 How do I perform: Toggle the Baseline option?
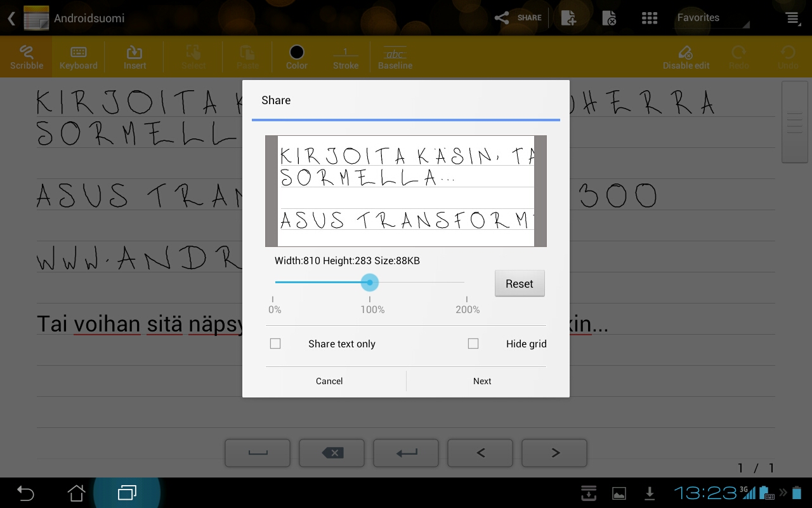point(395,57)
